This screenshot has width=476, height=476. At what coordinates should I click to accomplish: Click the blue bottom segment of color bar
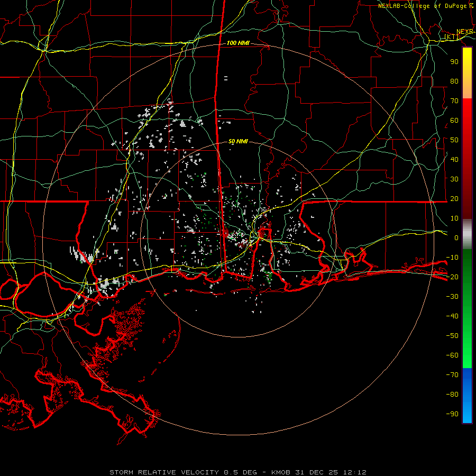(x=467, y=396)
